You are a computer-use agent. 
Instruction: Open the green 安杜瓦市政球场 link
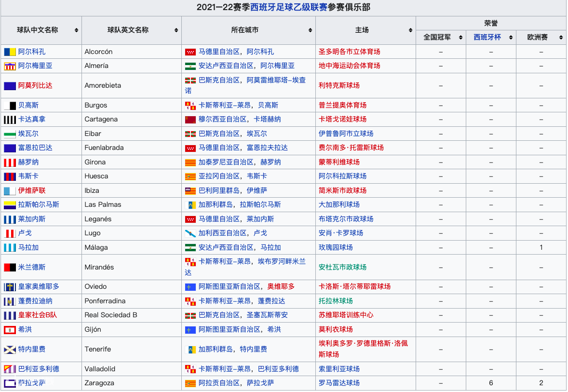click(x=342, y=268)
